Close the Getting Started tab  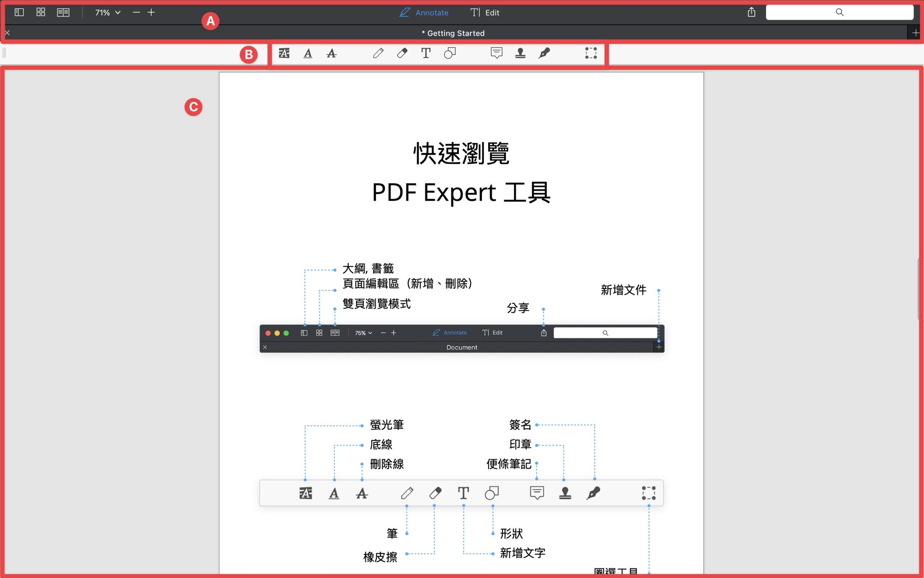pyautogui.click(x=7, y=33)
